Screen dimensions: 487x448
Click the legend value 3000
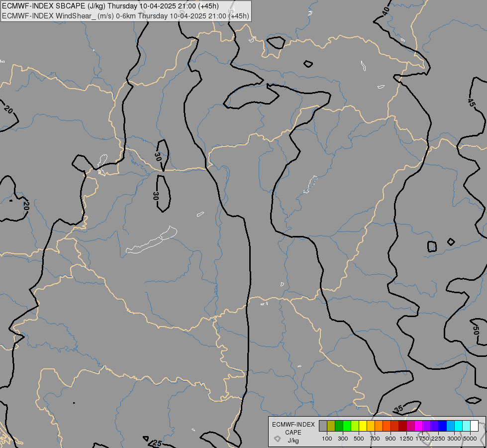(x=454, y=439)
